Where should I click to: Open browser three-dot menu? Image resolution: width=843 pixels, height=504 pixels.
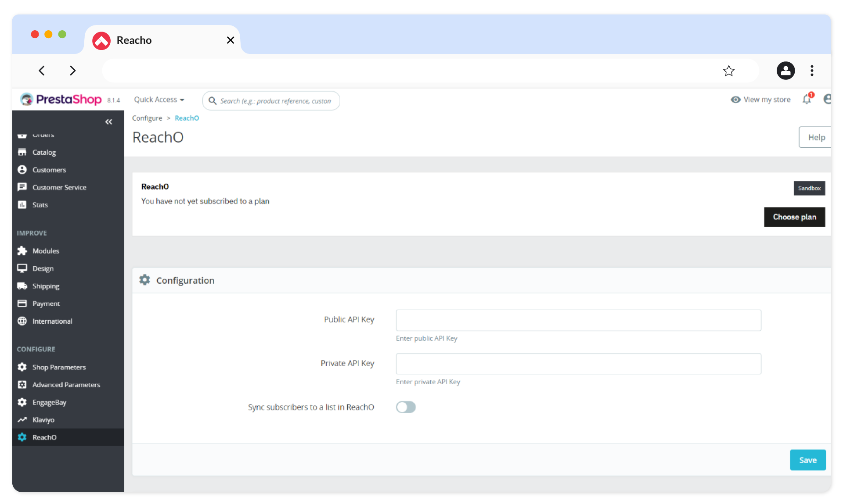[812, 71]
